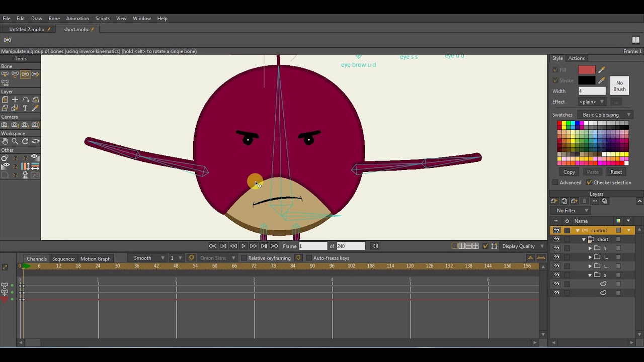Jump to the end of animation
Image resolution: width=644 pixels, height=362 pixels.
point(274,246)
